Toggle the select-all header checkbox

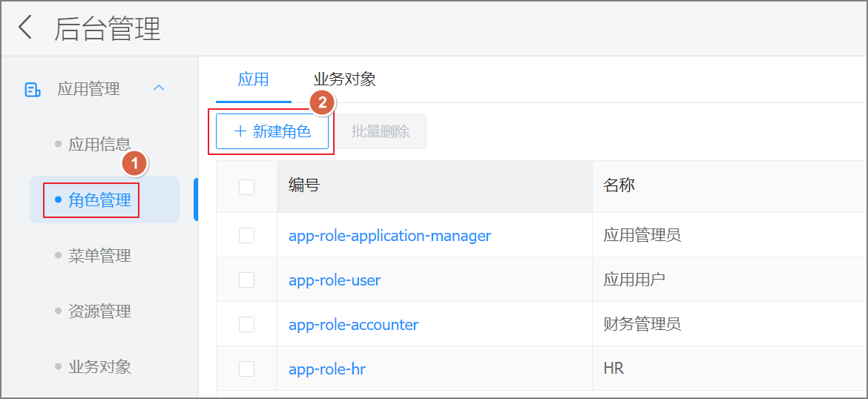246,187
